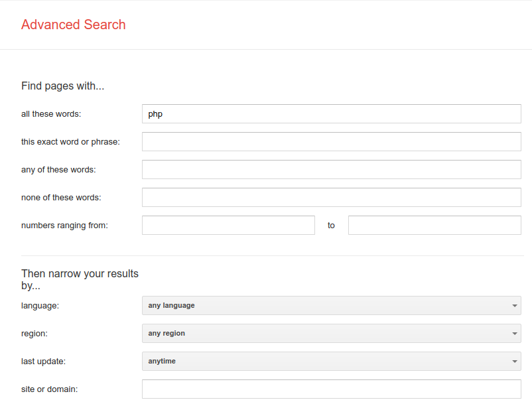Click the range end field after 'to'
Screen dimensions: 532x402
pyautogui.click(x=434, y=225)
